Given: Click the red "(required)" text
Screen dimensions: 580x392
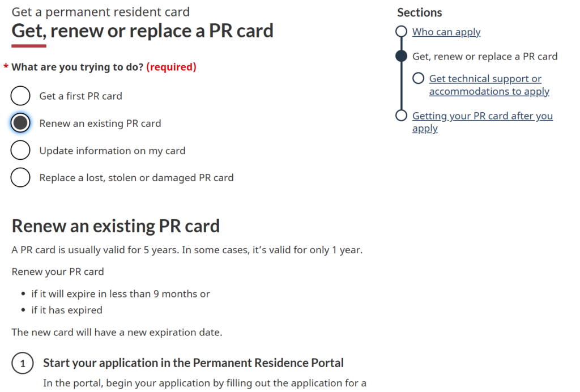Looking at the screenshot, I should coord(171,67).
